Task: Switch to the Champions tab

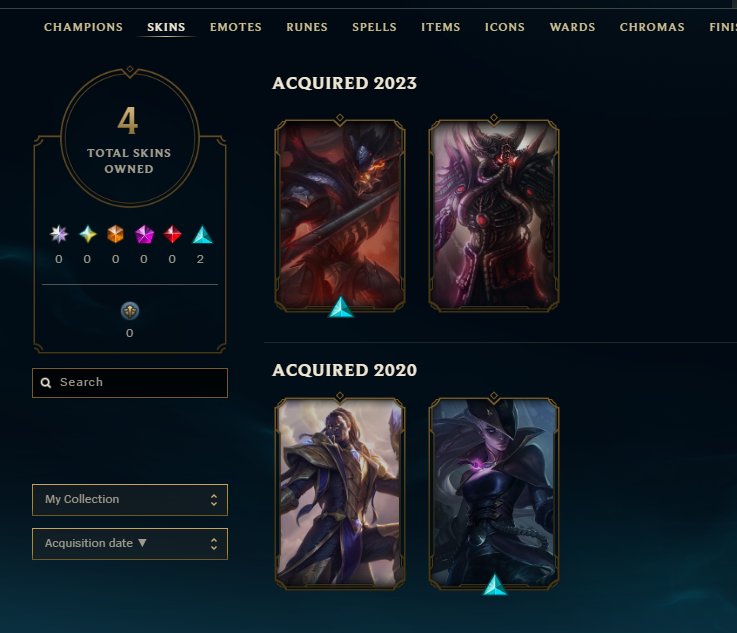Action: 83,27
